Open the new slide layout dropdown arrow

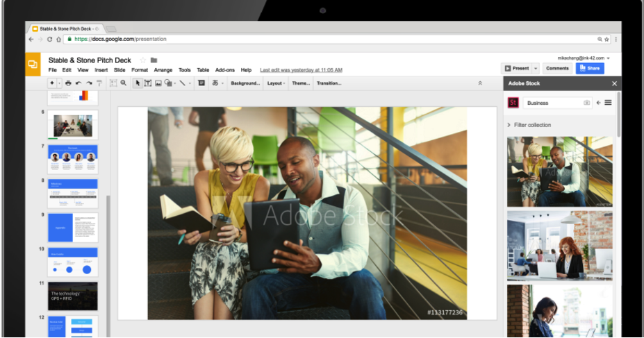pyautogui.click(x=59, y=83)
